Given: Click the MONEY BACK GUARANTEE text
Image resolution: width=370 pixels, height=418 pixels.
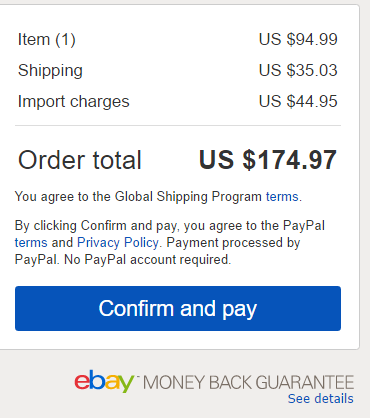Looking at the screenshot, I should (248, 382).
